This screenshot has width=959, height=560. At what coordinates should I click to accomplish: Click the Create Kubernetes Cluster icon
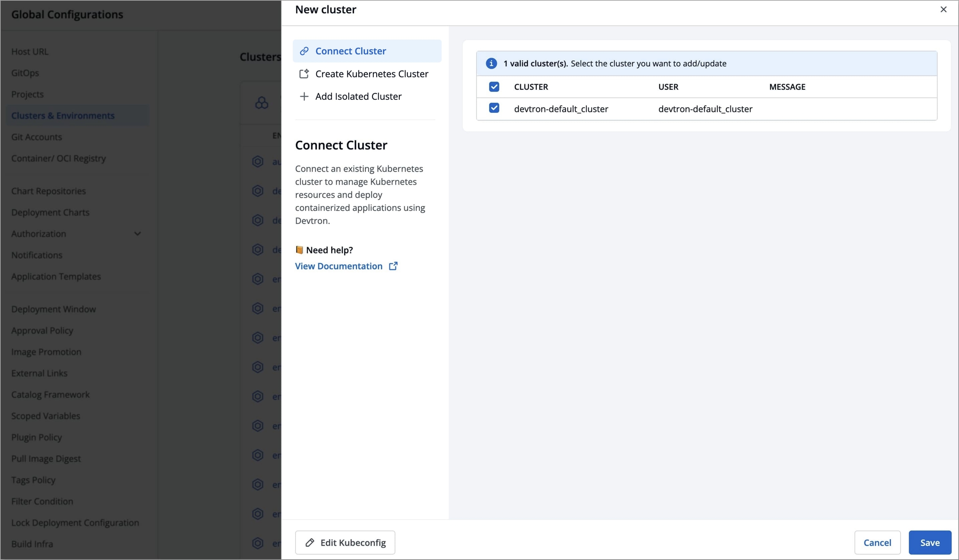coord(304,74)
